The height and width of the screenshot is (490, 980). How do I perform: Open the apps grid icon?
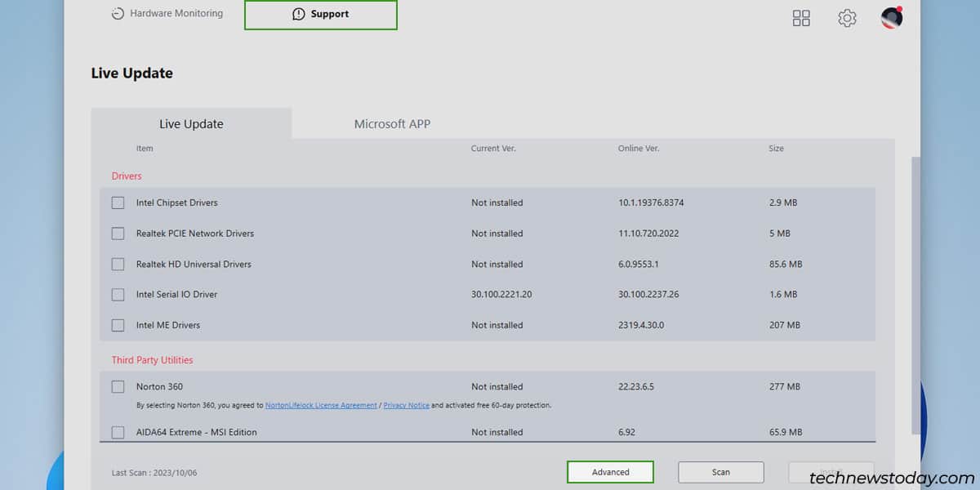point(801,18)
